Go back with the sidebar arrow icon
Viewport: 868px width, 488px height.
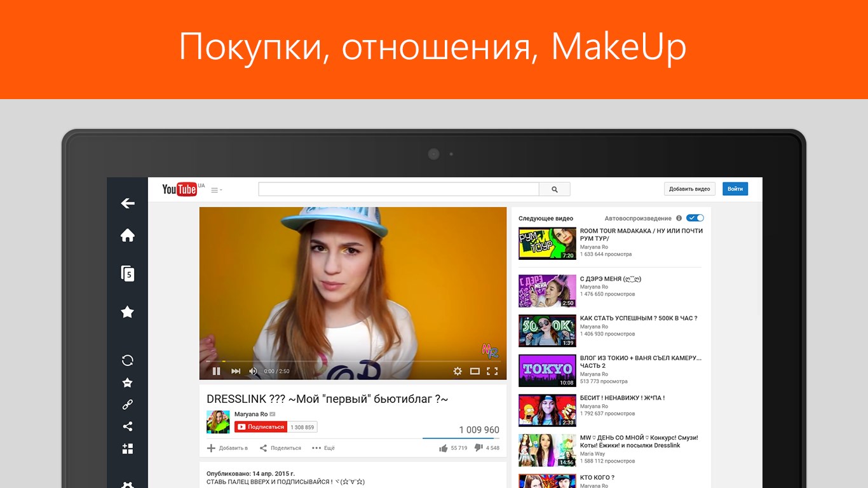[x=128, y=203]
